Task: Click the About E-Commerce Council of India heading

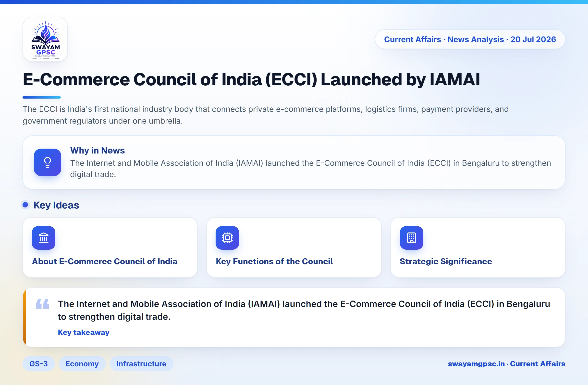Action: tap(105, 261)
